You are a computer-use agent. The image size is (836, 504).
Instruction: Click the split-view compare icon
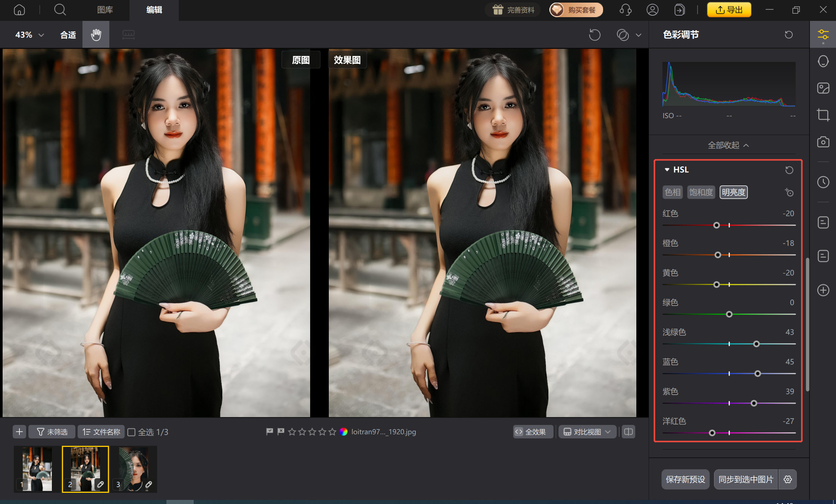[628, 432]
